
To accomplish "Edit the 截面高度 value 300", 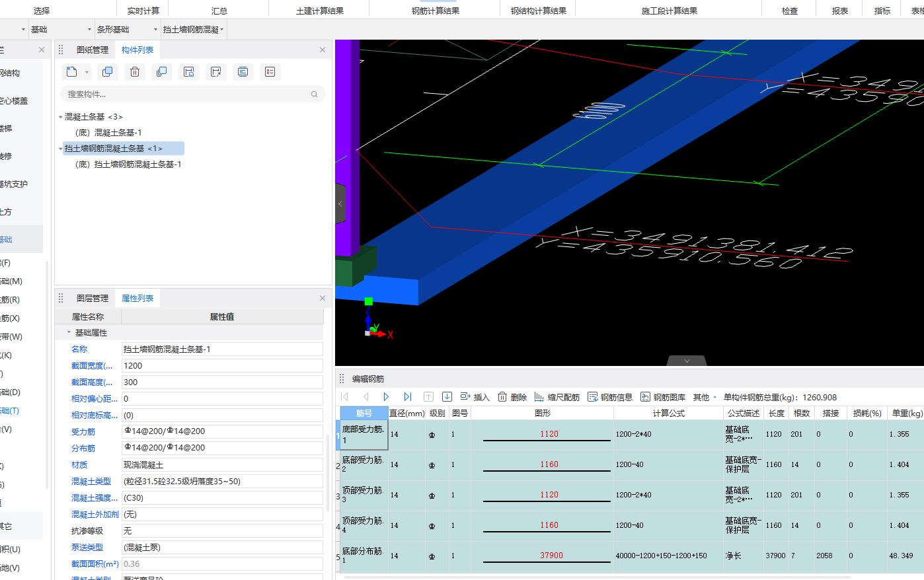I will (222, 382).
